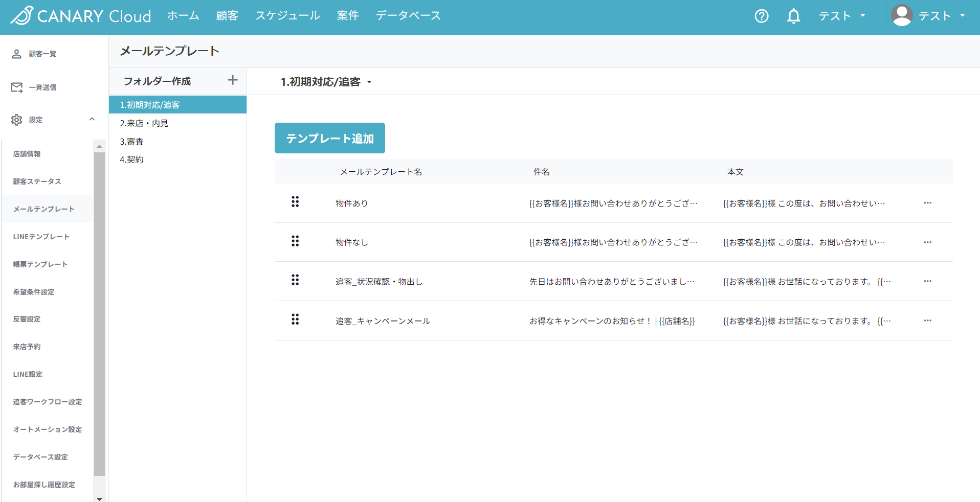This screenshot has height=502, width=980.
Task: Open the 物件なし template name
Action: coord(352,242)
